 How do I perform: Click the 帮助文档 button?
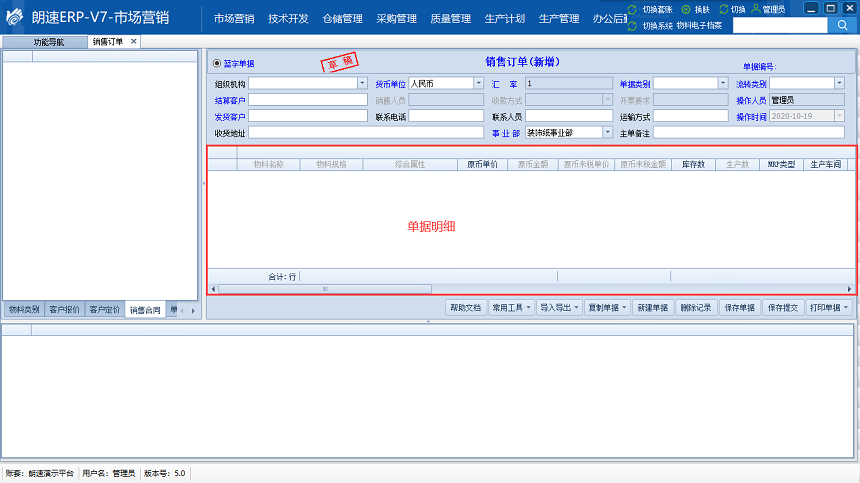tap(466, 308)
